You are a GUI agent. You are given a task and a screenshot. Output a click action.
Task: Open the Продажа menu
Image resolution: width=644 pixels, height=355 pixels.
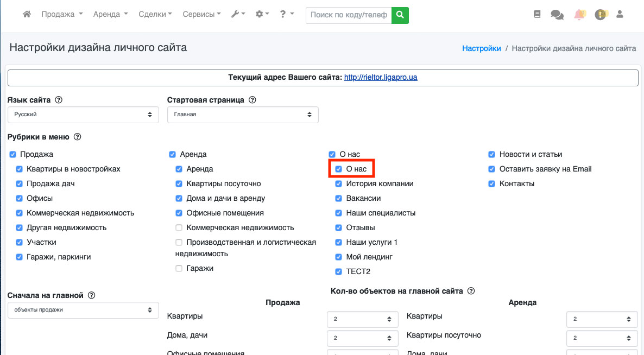click(62, 15)
